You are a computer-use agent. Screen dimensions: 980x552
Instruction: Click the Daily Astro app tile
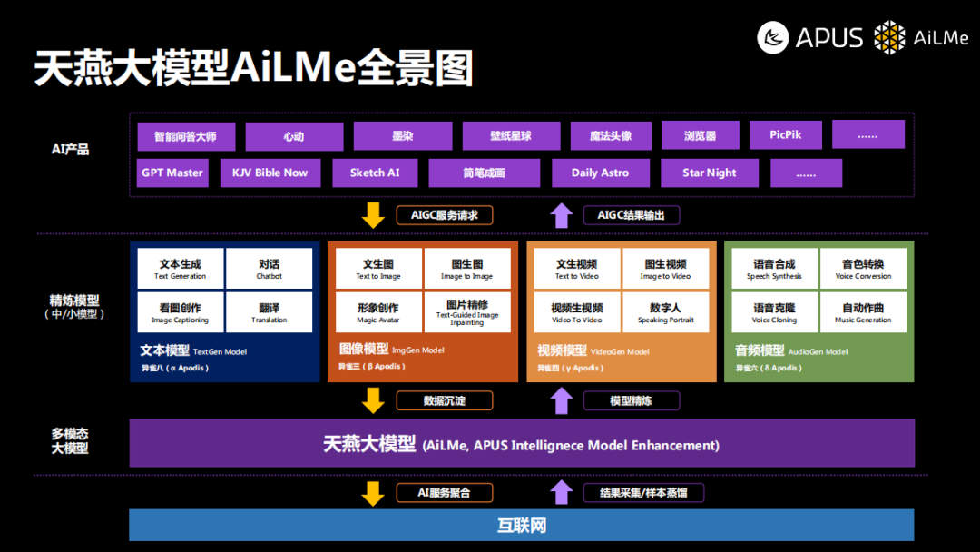point(601,172)
